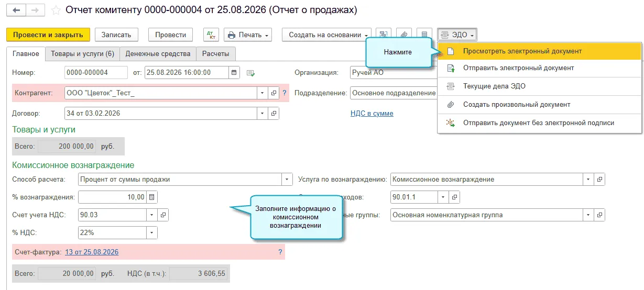Switch to the Товары и услуги (6) tab
Image resolution: width=644 pixels, height=290 pixels.
click(x=82, y=53)
